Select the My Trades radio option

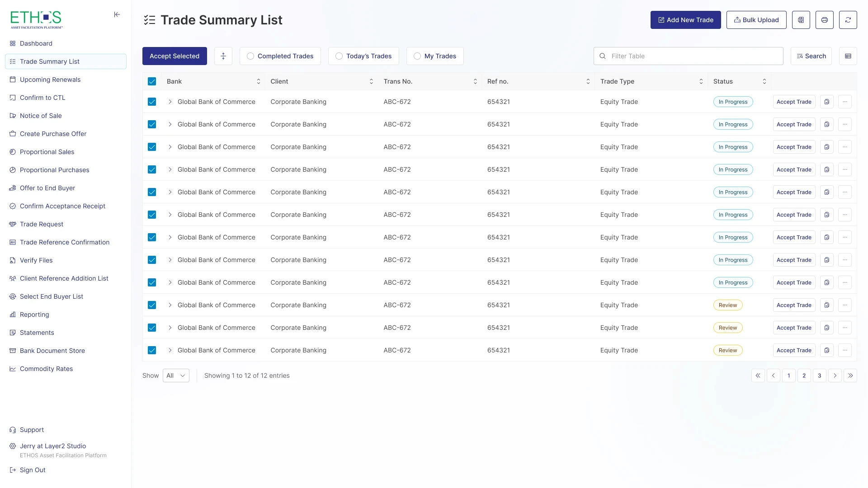(x=417, y=56)
